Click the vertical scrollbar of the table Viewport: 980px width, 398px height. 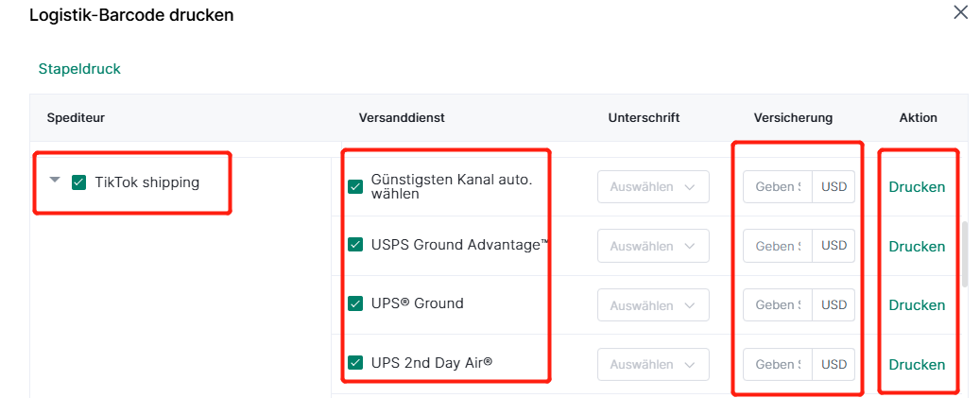pos(965,253)
